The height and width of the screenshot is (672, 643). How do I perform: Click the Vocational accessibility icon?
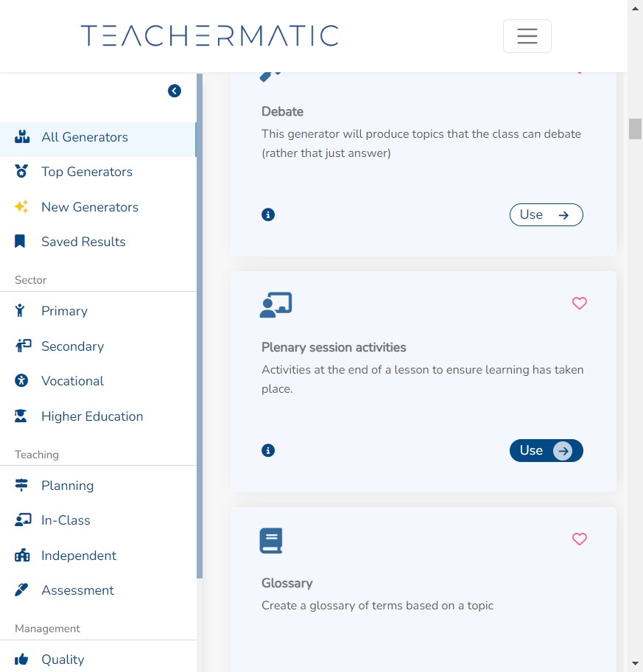[21, 380]
